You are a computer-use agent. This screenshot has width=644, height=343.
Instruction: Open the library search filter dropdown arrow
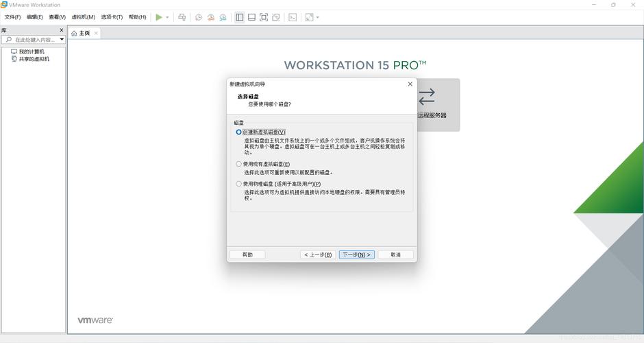(x=62, y=40)
